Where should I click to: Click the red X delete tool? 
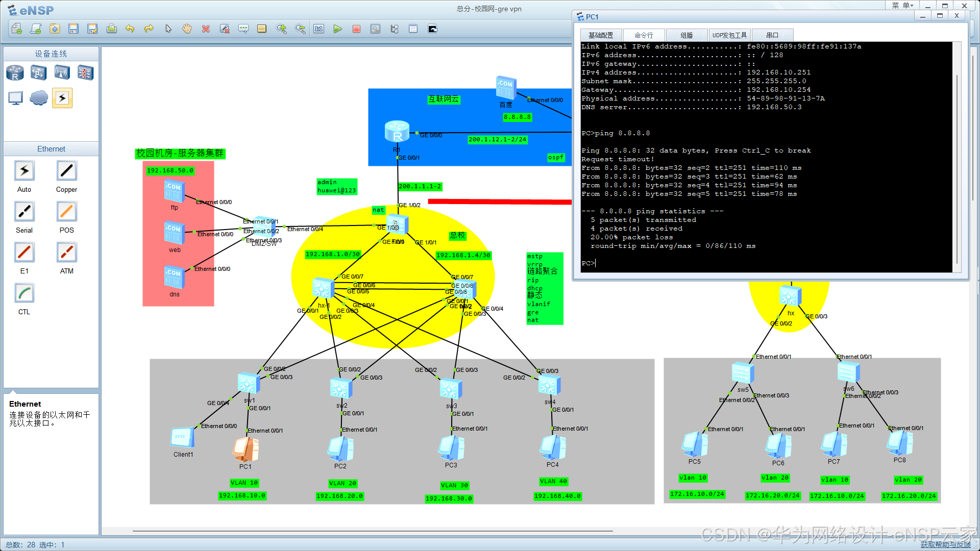[x=206, y=29]
